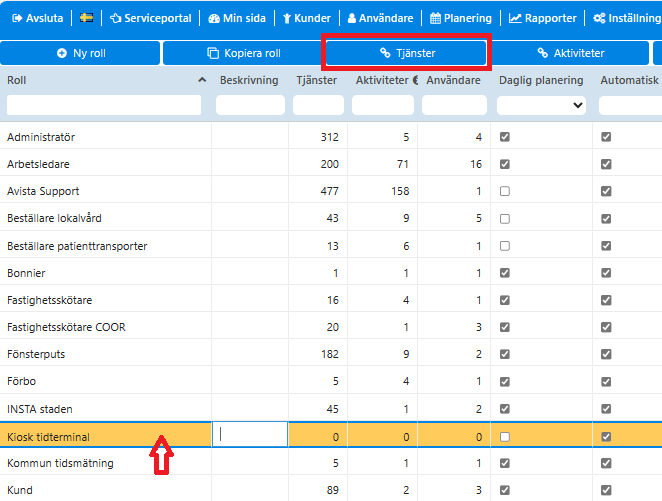Screen dimensions: 662x501
Task: Open the Daglig planering filter dropdown
Action: [x=541, y=105]
